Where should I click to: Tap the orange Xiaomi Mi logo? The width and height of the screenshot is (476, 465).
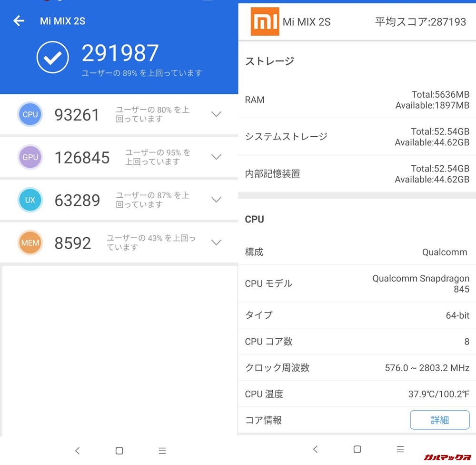[265, 22]
